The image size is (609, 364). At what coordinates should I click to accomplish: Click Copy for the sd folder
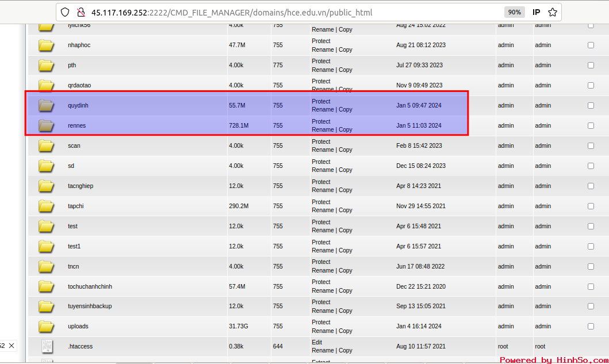(345, 170)
